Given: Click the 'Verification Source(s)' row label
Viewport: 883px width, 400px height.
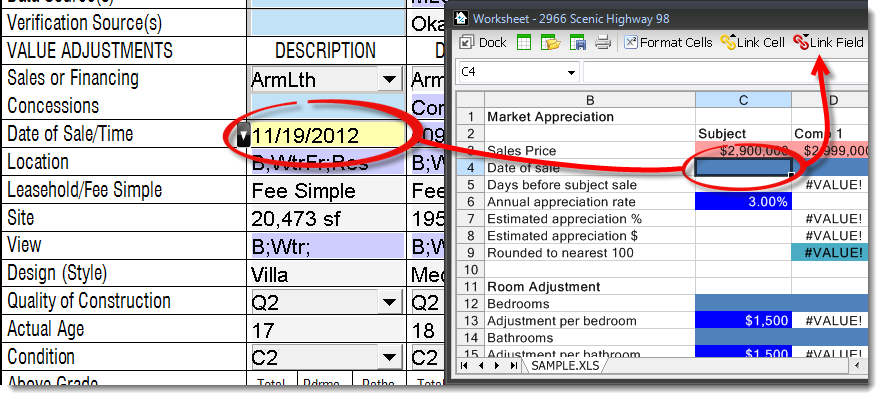Looking at the screenshot, I should tap(84, 23).
